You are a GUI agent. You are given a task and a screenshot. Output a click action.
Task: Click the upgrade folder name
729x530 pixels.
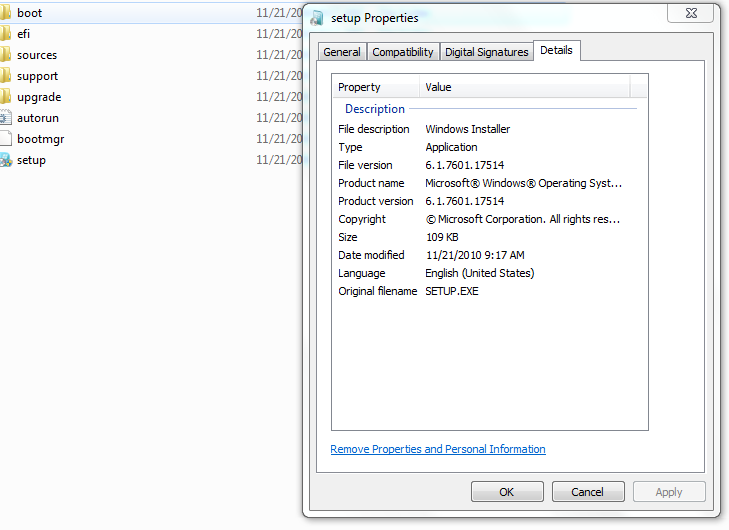tap(39, 97)
